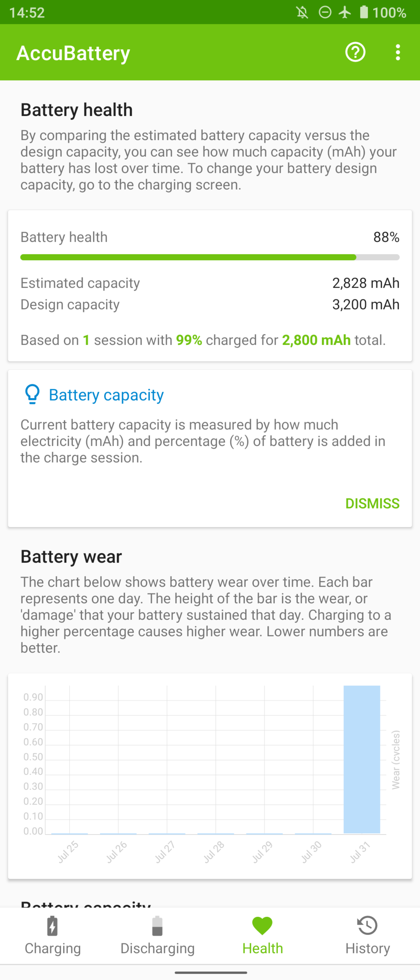Screen dimensions: 420x980
Task: Switch to the History tab
Action: pyautogui.click(x=367, y=935)
